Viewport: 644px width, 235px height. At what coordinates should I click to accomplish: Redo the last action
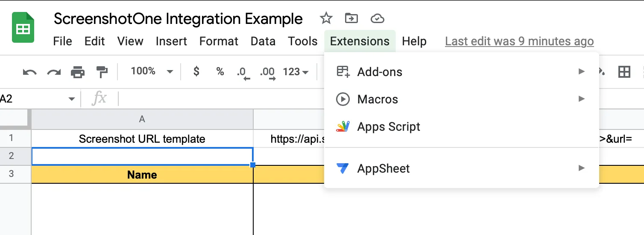[54, 72]
